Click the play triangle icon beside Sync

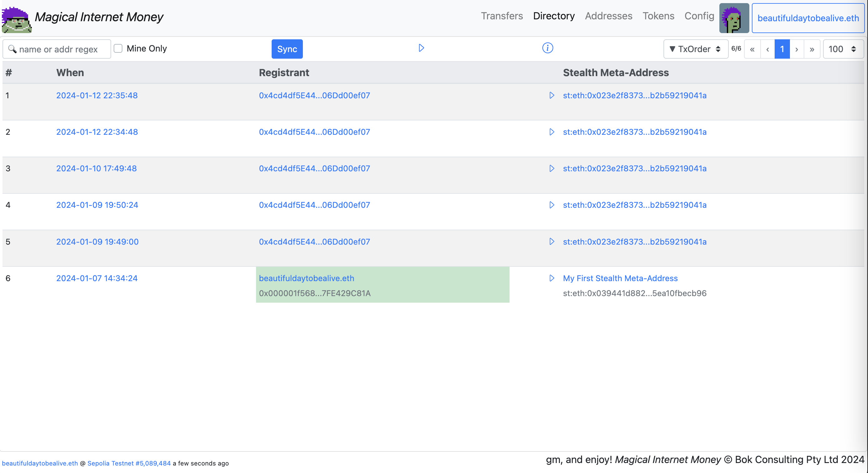click(421, 48)
